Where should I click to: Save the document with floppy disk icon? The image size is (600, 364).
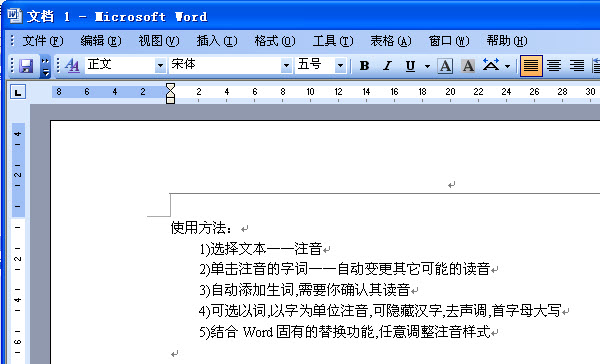[26, 66]
